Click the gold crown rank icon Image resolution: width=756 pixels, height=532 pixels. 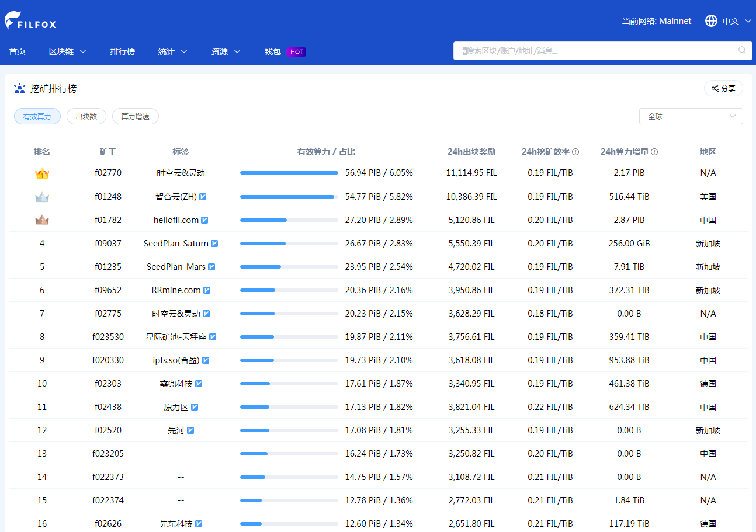(42, 173)
